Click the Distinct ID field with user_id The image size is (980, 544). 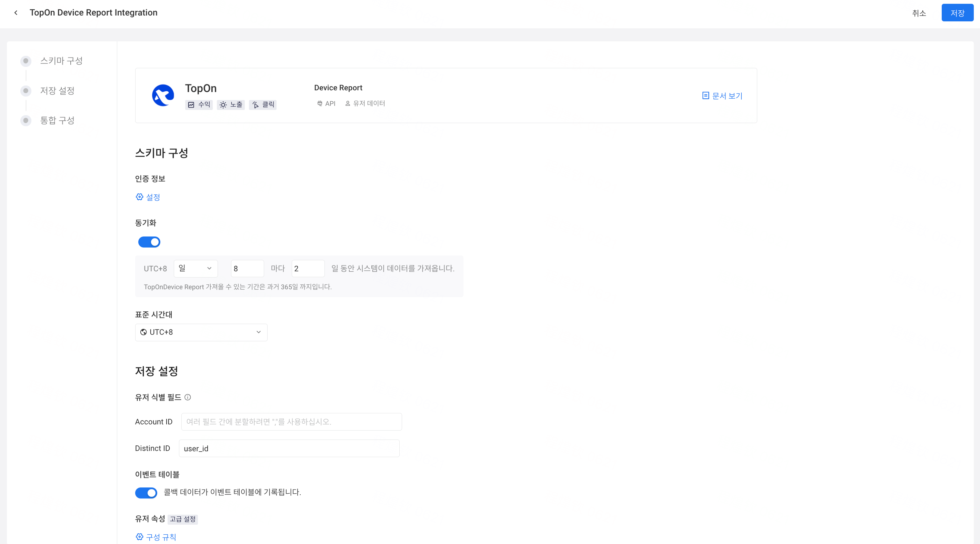[289, 449]
